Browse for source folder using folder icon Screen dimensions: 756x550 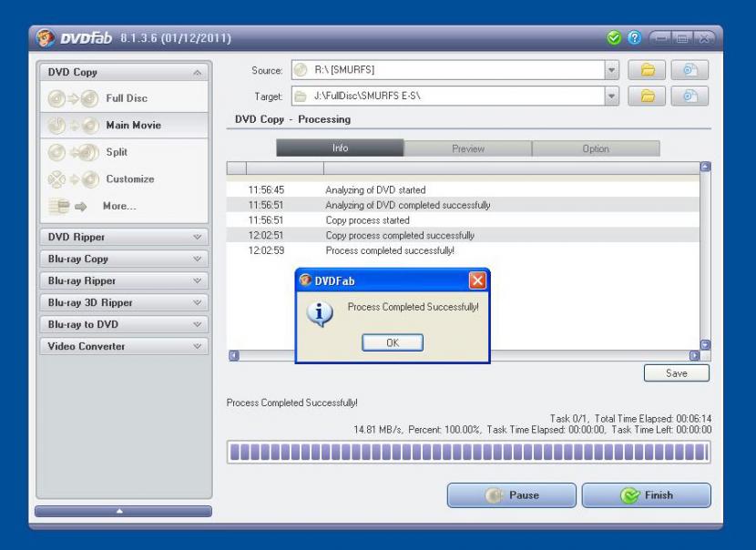647,70
